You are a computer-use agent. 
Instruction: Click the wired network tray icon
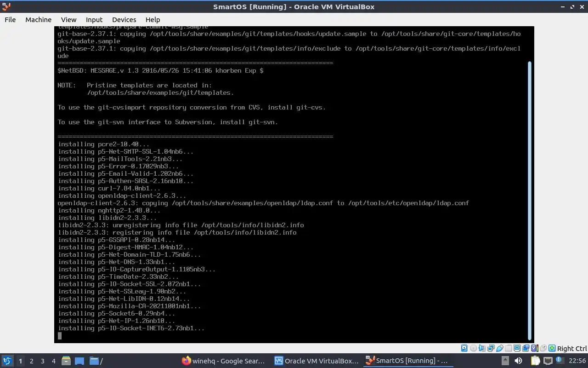548,361
